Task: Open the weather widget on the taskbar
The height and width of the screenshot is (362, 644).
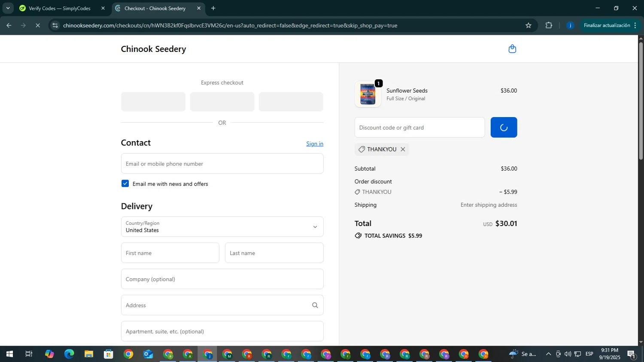Action: 522,354
